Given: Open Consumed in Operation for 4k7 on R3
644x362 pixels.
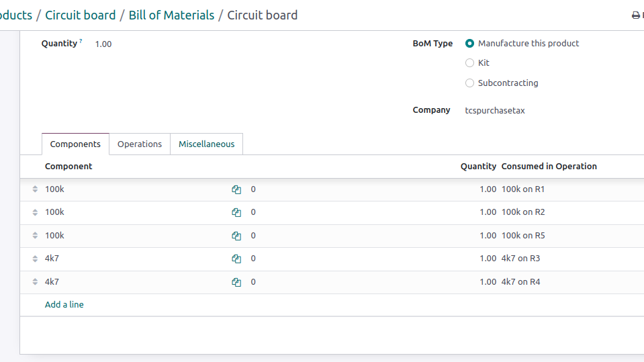Looking at the screenshot, I should (520, 259).
